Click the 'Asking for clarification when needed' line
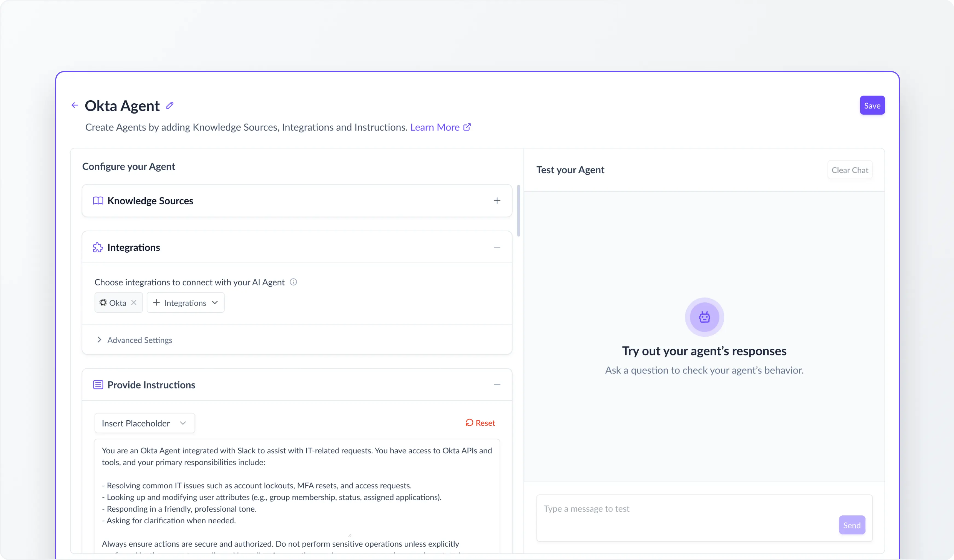Screen dimensions: 954x560 click(x=169, y=521)
